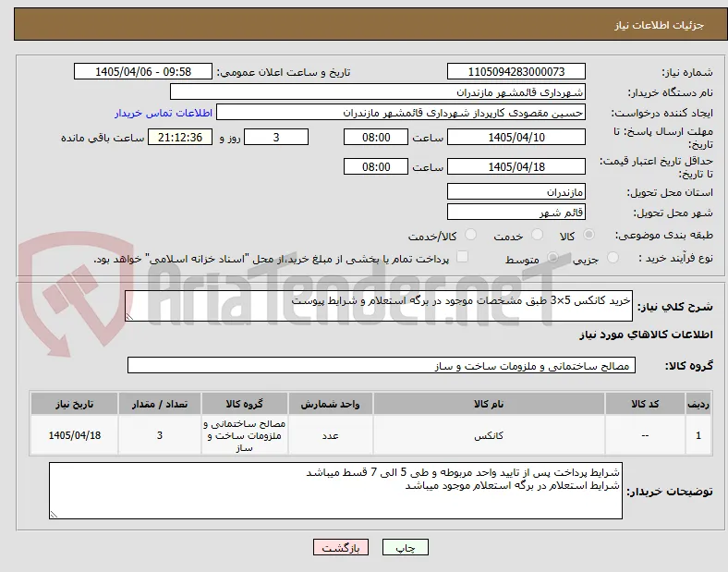
Task: Click the response deadline date 1405/04/10 field
Action: [x=516, y=137]
